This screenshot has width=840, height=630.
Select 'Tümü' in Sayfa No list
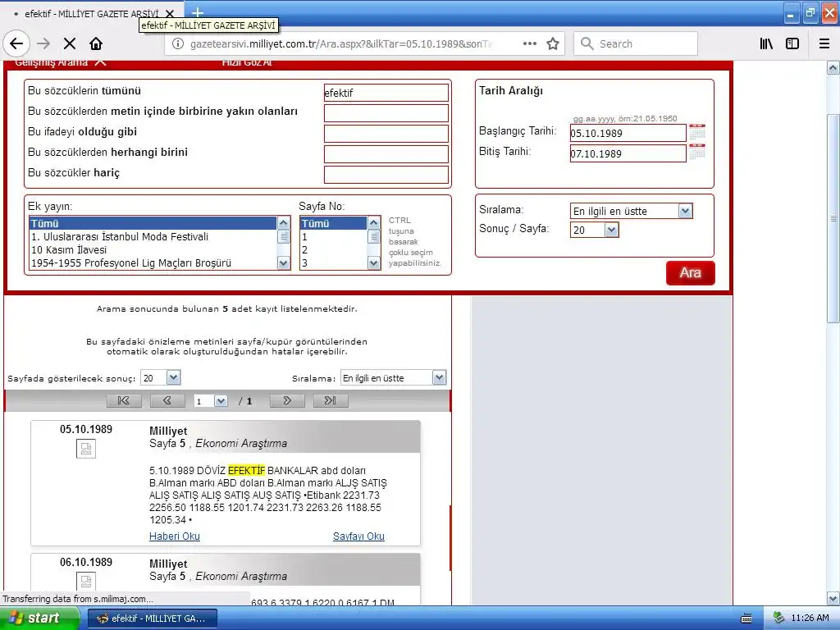(x=333, y=223)
